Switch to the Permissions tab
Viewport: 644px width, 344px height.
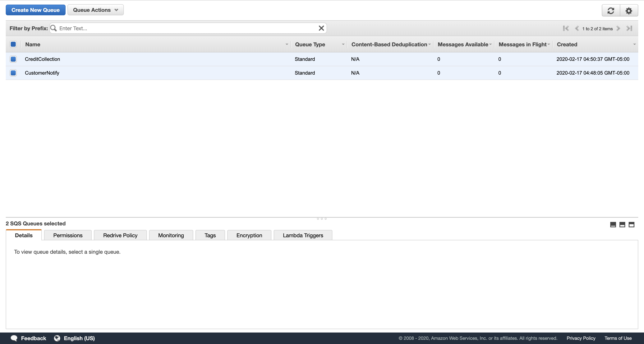point(68,235)
